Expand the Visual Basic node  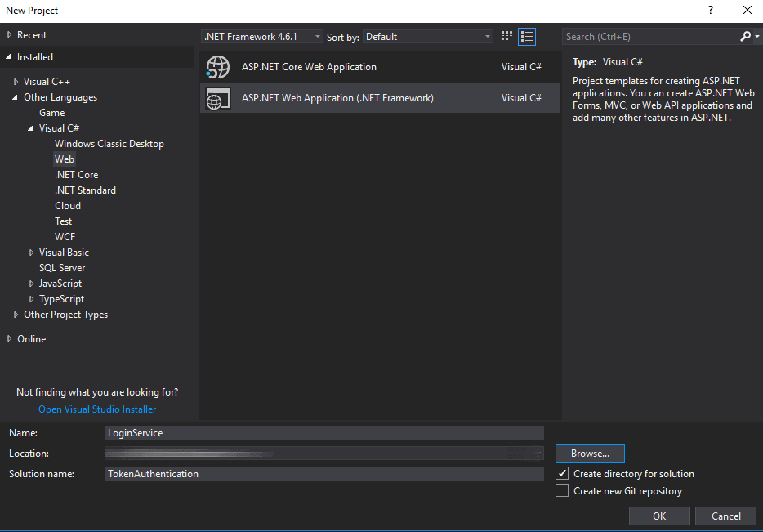(32, 253)
